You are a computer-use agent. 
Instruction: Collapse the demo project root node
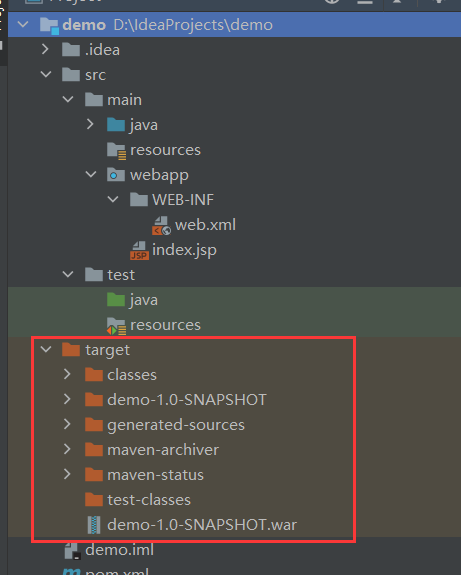pos(23,25)
